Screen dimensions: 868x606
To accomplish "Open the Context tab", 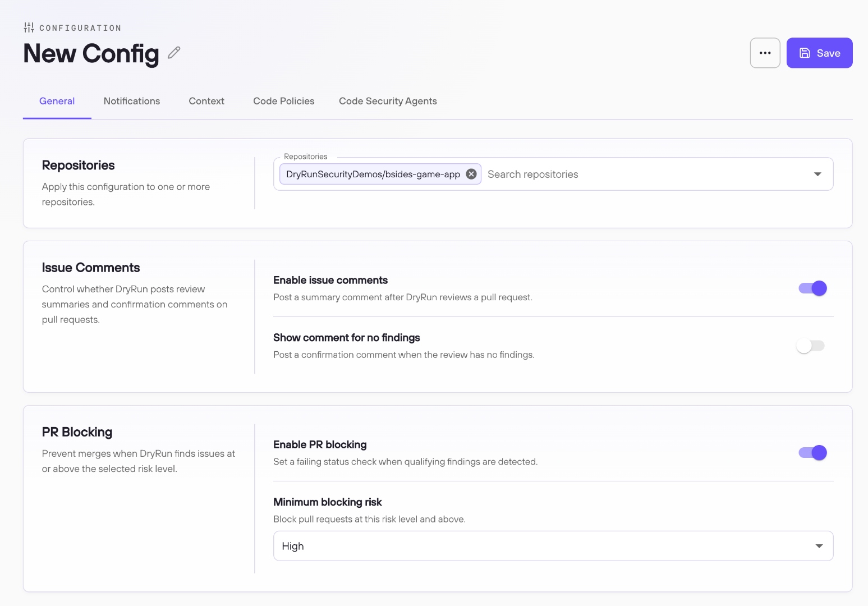I will (x=206, y=101).
